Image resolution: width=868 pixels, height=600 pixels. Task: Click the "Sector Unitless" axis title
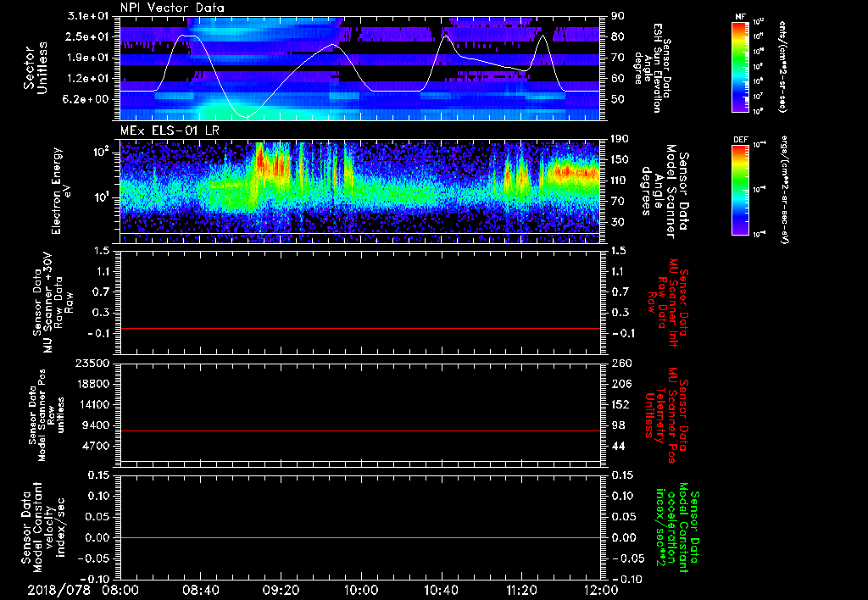pyautogui.click(x=36, y=68)
